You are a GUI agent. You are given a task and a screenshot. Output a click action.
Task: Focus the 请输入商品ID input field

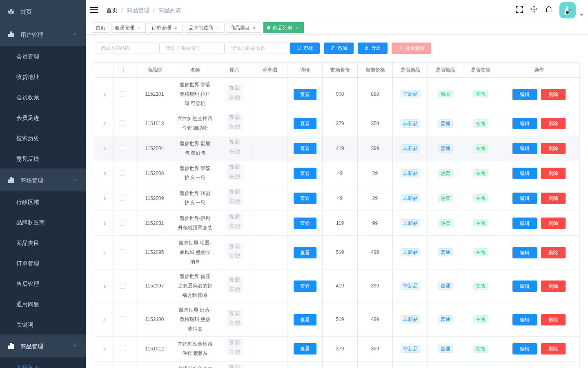127,48
